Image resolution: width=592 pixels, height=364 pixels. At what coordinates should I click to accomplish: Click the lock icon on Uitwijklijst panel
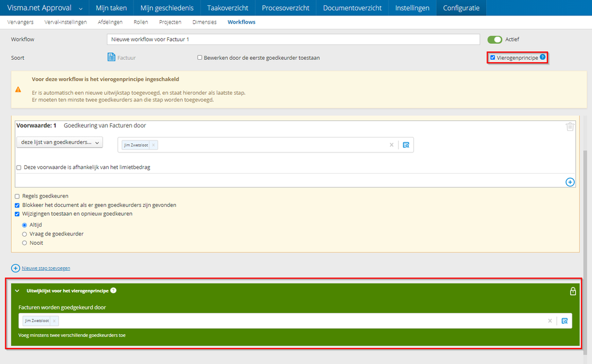coord(573,291)
